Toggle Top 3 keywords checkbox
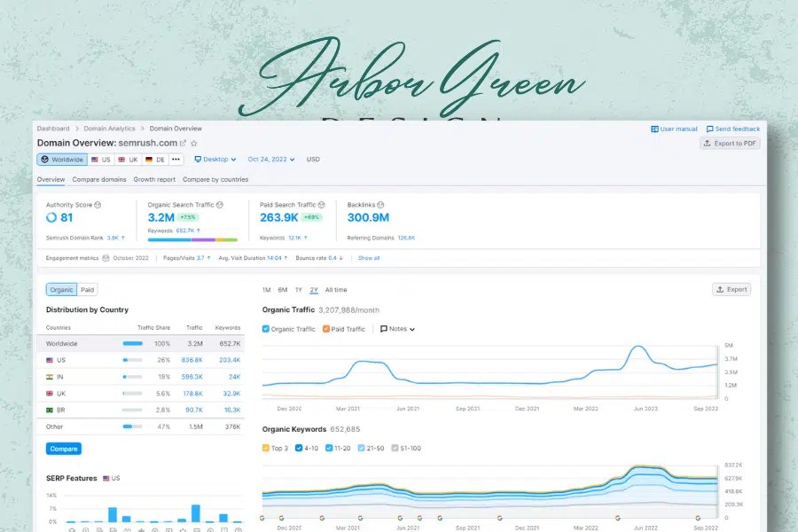This screenshot has width=798, height=532. pos(266,448)
